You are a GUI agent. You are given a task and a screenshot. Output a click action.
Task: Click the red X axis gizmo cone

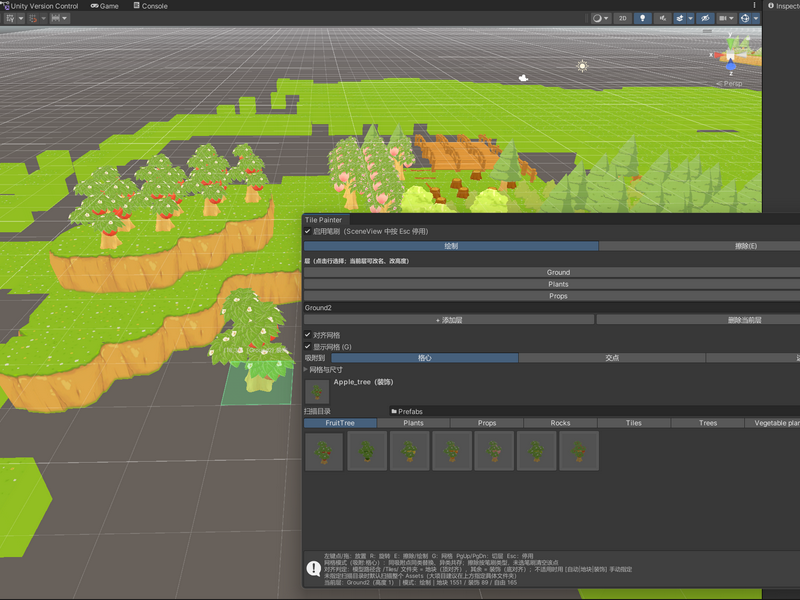[719, 55]
